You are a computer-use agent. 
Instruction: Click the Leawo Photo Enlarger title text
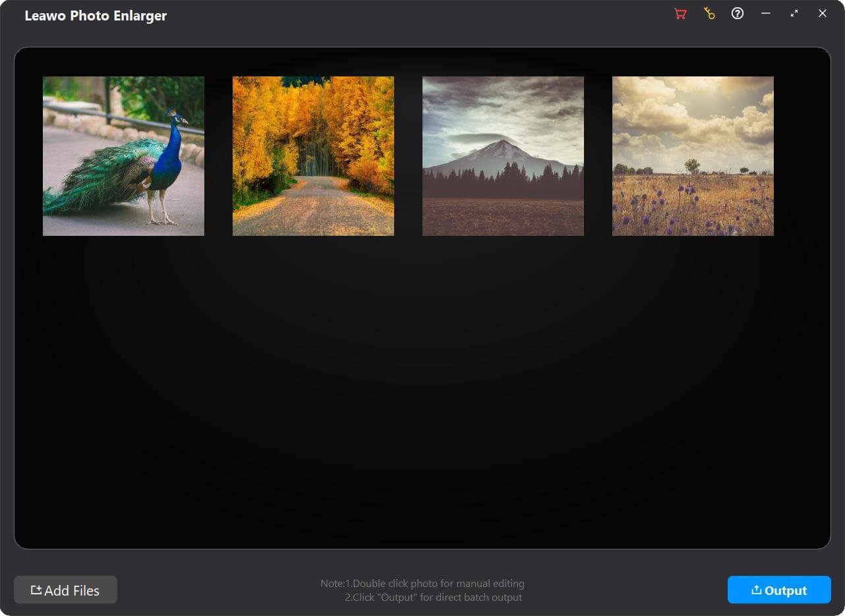(96, 15)
